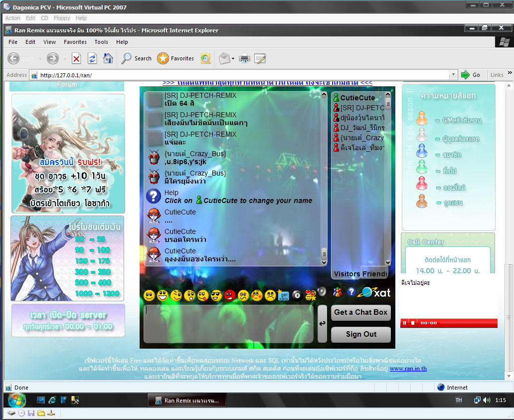Expand the Forward button history dropdown

click(x=65, y=59)
